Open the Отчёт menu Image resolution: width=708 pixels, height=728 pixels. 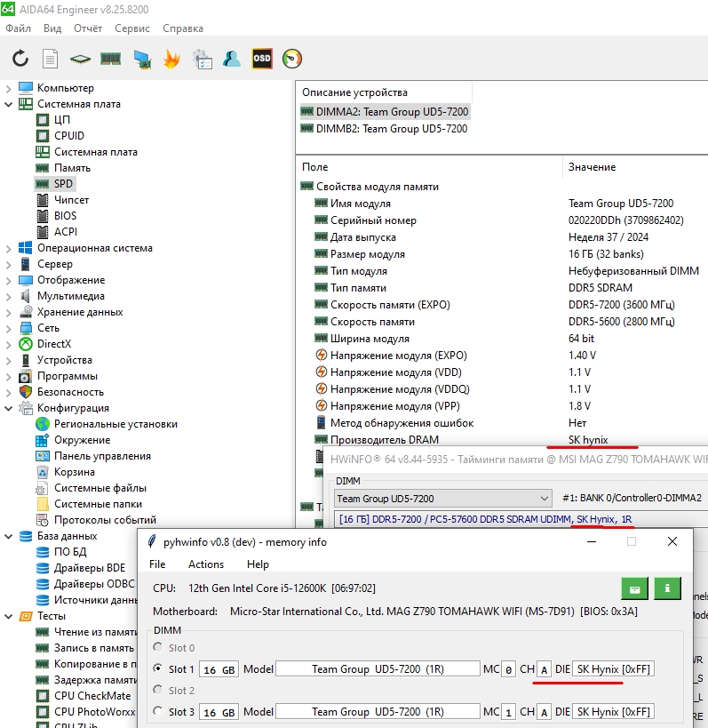point(88,28)
